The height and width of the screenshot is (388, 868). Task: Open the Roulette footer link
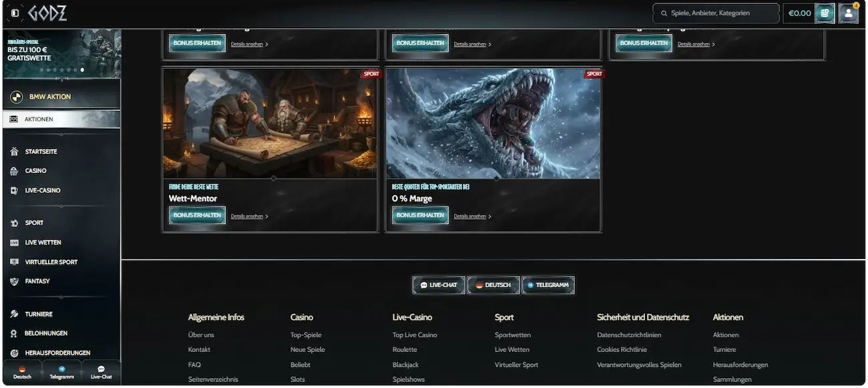tap(405, 350)
